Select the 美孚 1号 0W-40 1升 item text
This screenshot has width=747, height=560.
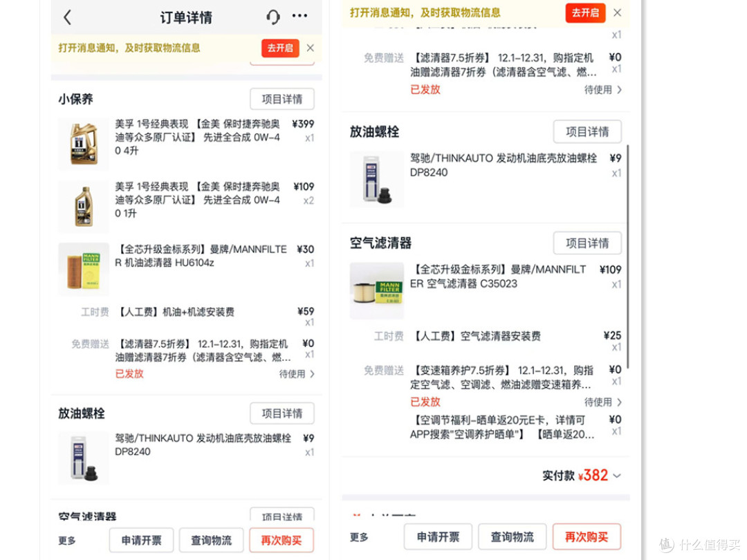click(197, 200)
